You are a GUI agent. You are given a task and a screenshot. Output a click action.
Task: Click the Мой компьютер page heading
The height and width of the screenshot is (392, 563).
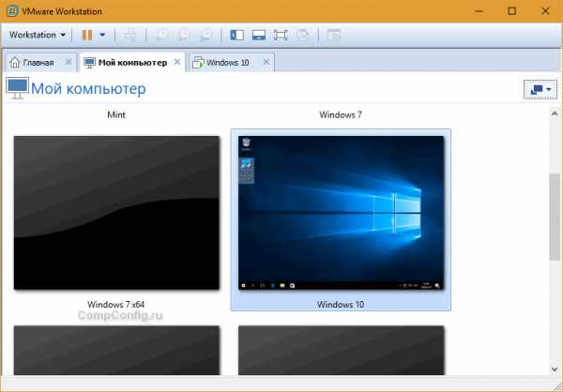pyautogui.click(x=88, y=89)
